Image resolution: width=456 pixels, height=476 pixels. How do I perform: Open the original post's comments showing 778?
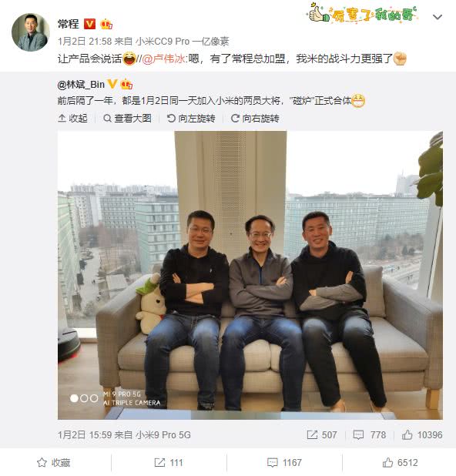(370, 434)
